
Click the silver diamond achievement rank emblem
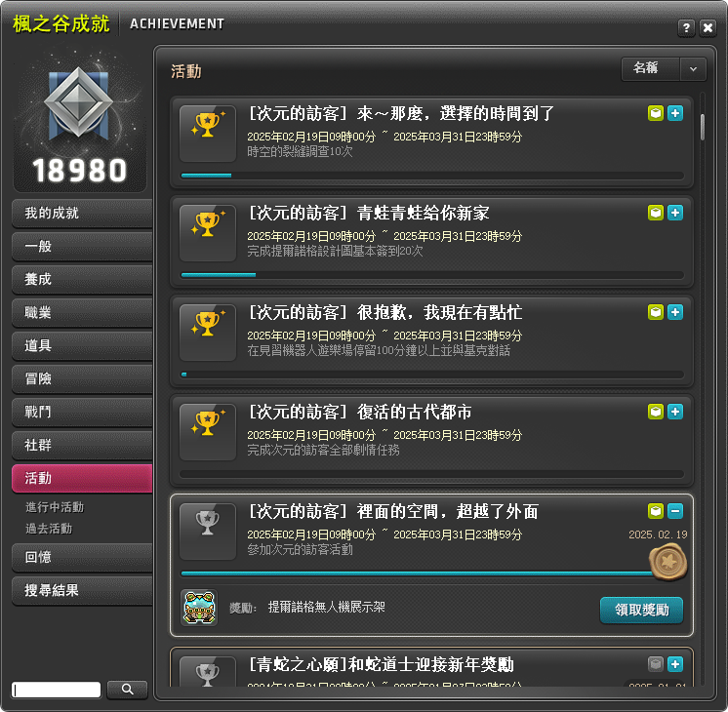(78, 102)
